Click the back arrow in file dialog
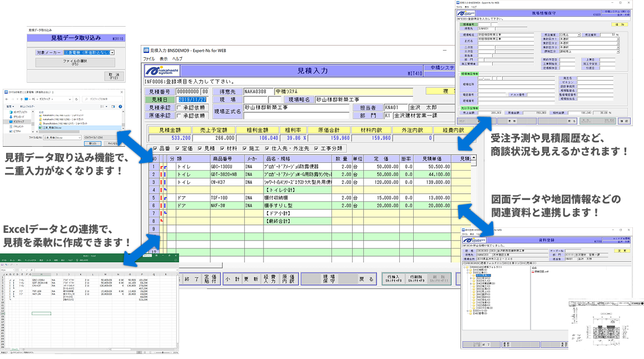Screen dimensions: 644x359 [6, 99]
